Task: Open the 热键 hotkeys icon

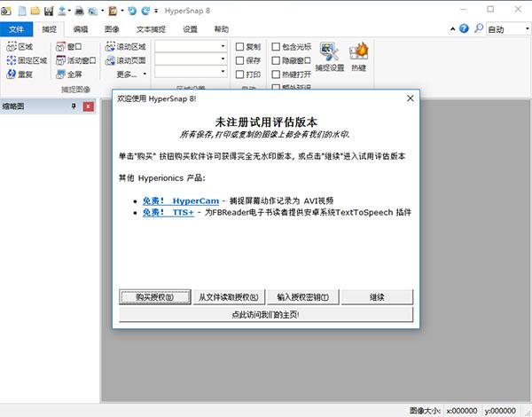Action: tap(358, 57)
